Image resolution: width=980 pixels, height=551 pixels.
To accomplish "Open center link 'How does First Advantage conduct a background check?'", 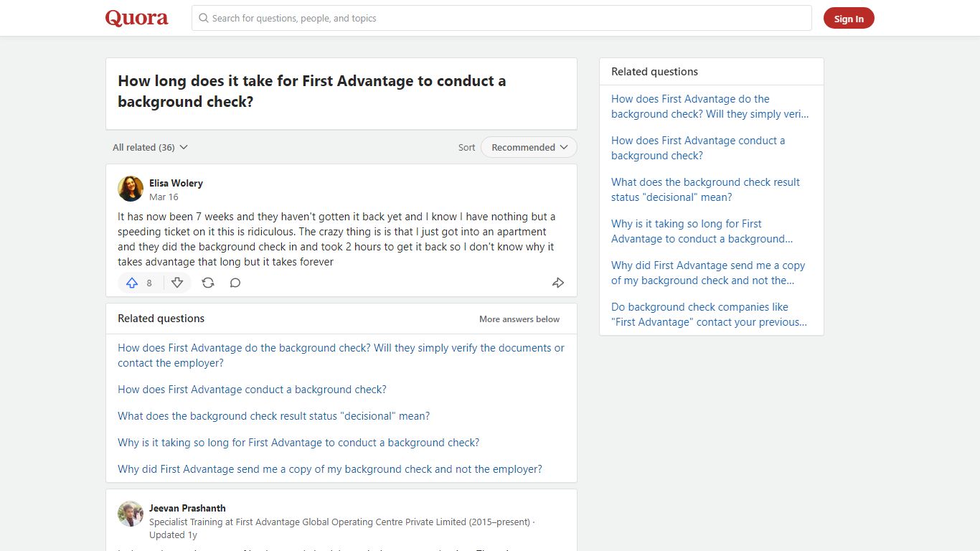I will pos(252,390).
